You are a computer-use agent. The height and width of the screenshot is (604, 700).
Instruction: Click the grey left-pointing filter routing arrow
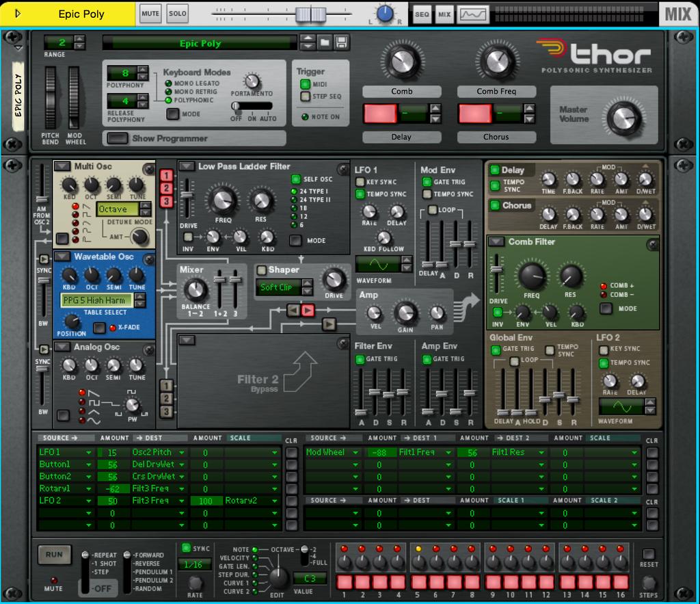(x=293, y=310)
